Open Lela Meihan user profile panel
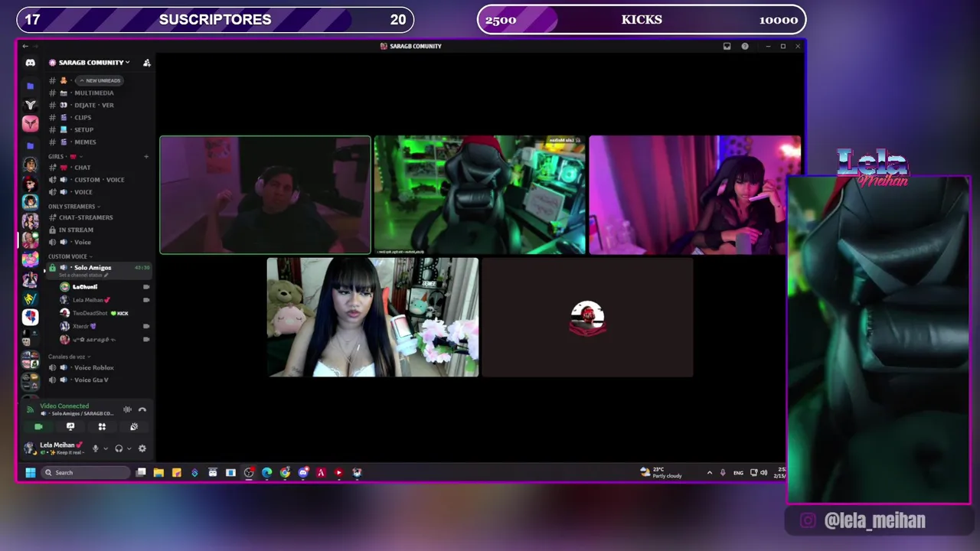The height and width of the screenshot is (551, 980). pyautogui.click(x=54, y=448)
